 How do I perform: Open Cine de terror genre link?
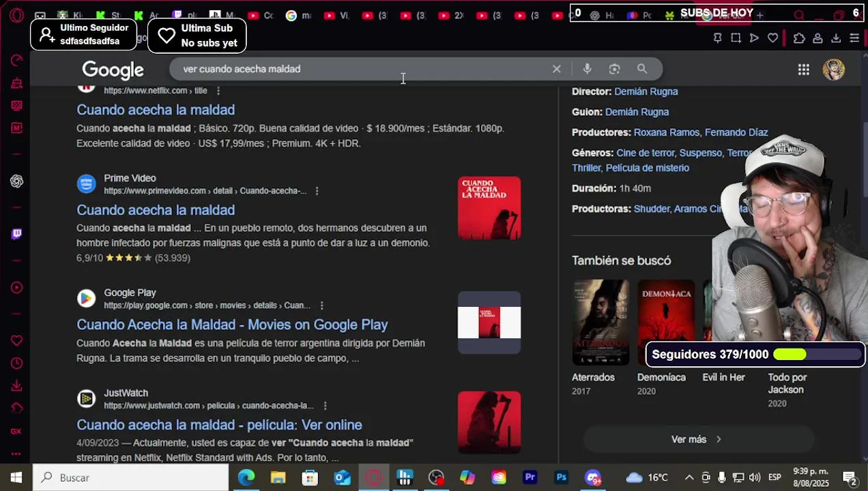[646, 153]
